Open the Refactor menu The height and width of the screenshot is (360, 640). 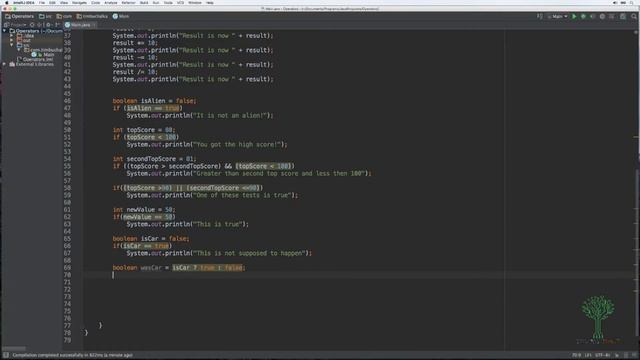click(x=128, y=3)
